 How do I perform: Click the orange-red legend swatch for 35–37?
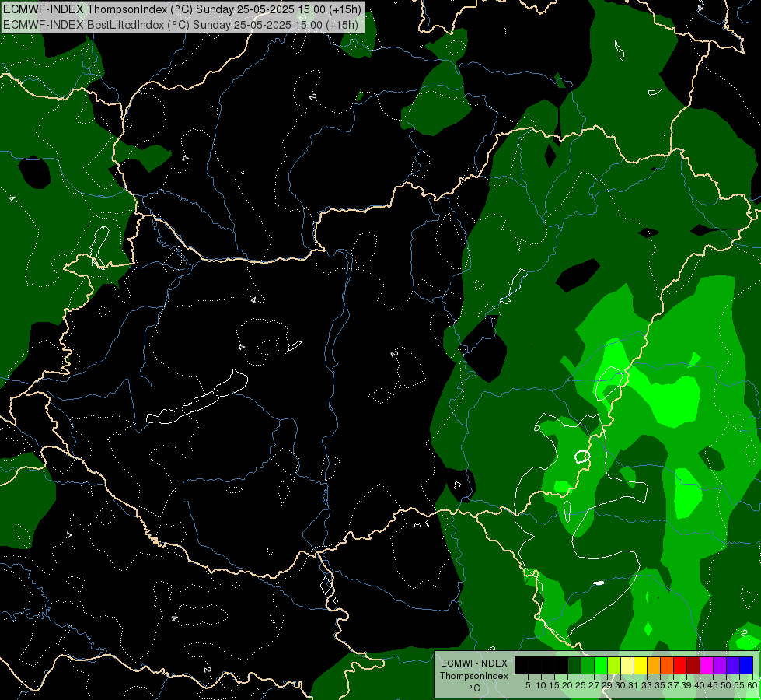pos(667,665)
